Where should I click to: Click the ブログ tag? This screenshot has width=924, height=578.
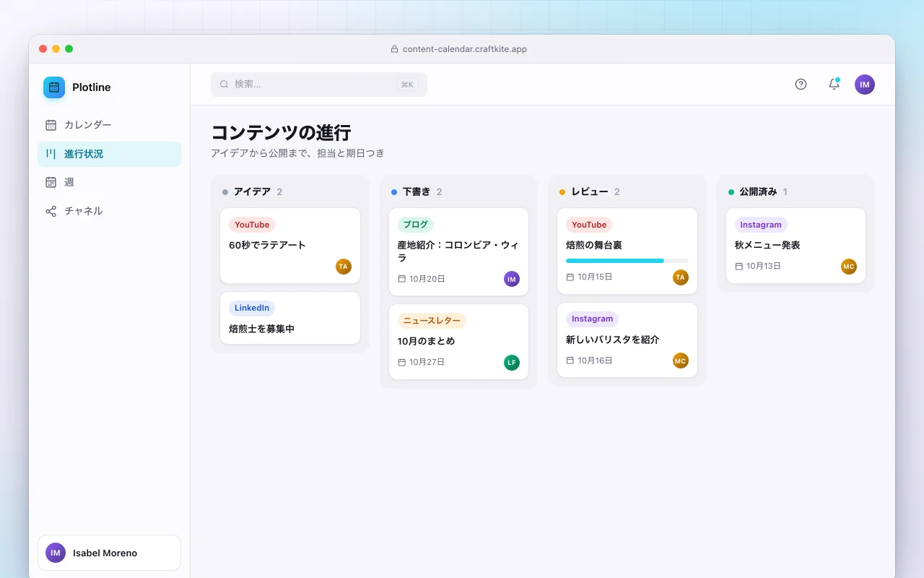pos(416,225)
